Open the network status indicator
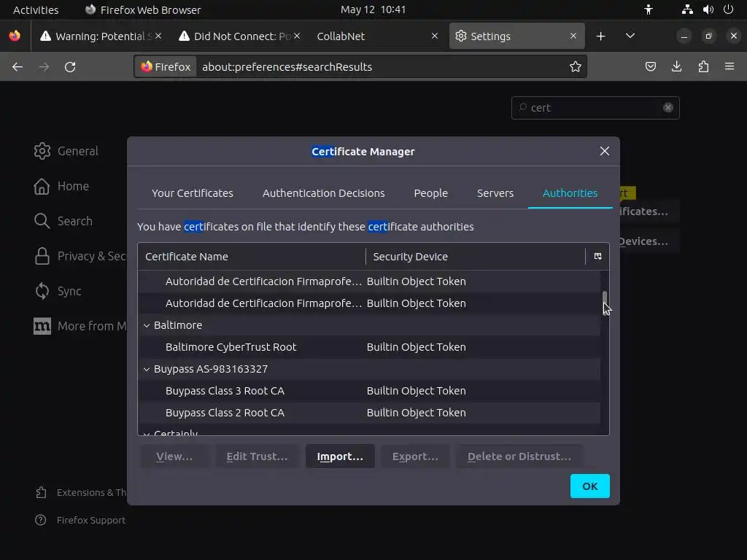The image size is (747, 560). [687, 9]
